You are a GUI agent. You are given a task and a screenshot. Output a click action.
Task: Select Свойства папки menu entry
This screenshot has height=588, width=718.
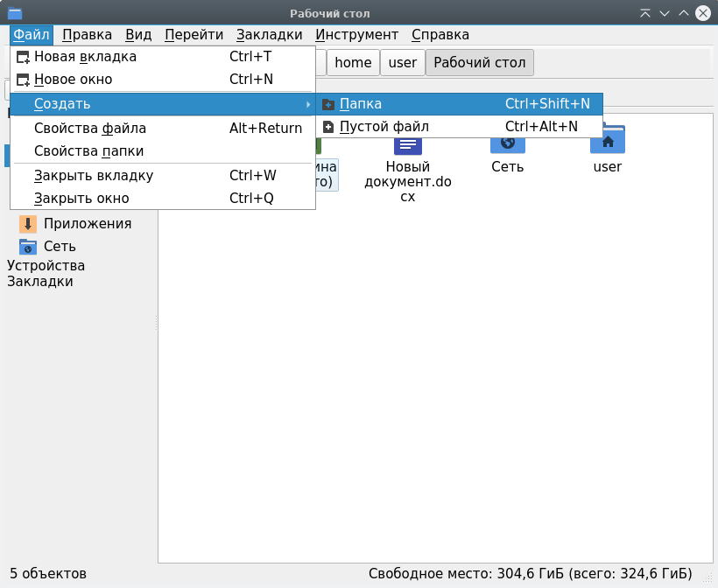click(88, 151)
